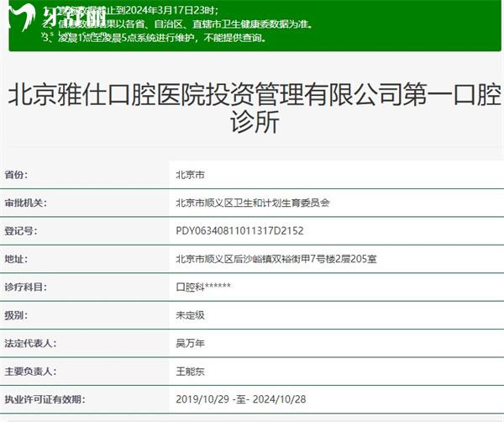The image size is (504, 422).
Task: Select the clinic name heading text
Action: pyautogui.click(x=255, y=108)
